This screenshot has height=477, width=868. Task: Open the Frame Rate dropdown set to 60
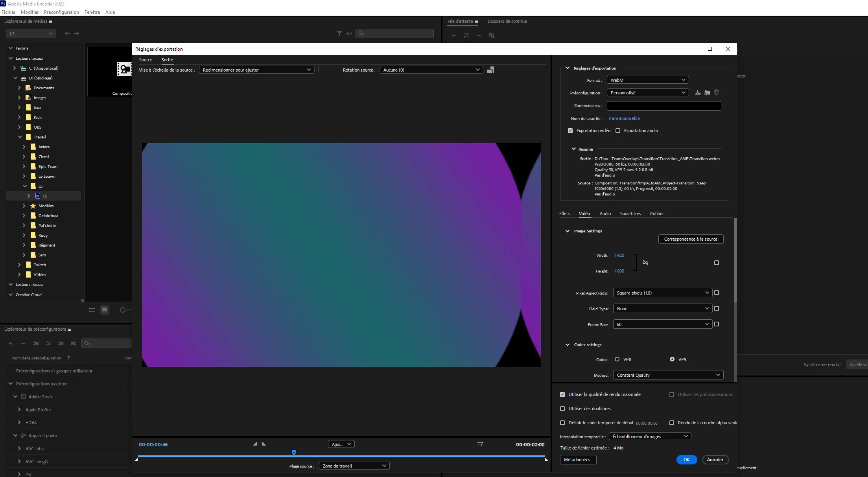(662, 324)
